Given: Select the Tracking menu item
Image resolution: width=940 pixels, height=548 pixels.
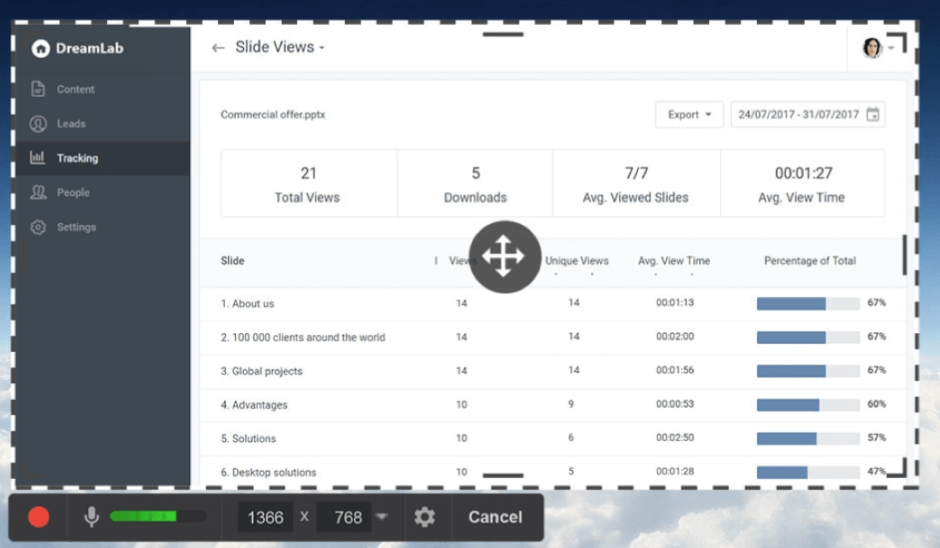Looking at the screenshot, I should [x=103, y=158].
